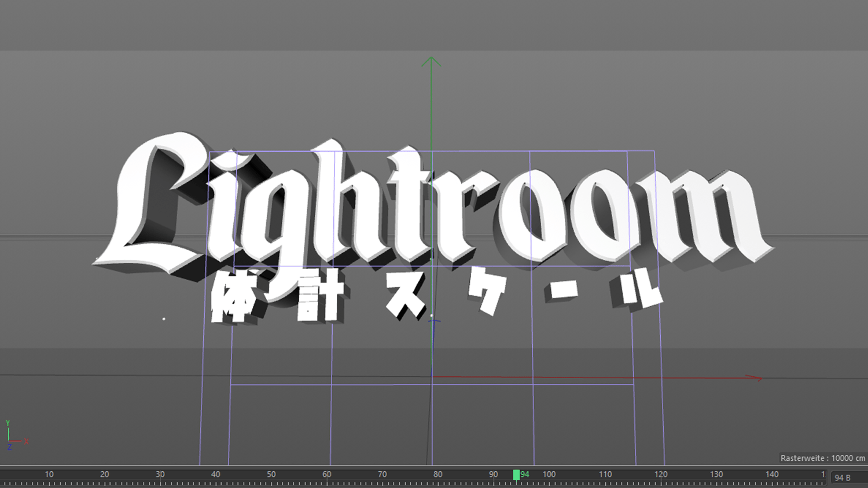Jump to frame 20 on timeline ruler

[105, 474]
